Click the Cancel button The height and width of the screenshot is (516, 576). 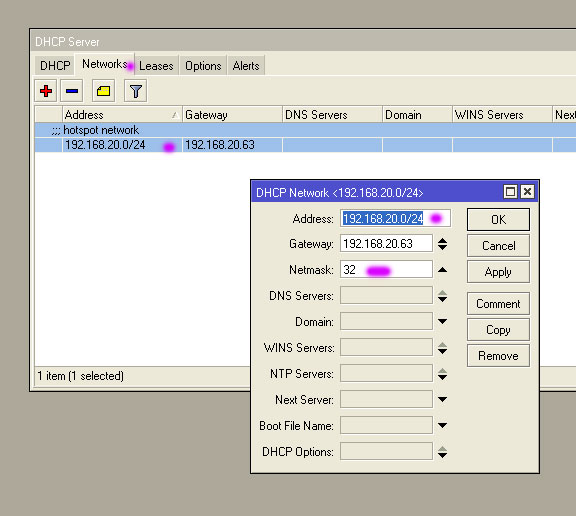pyautogui.click(x=498, y=246)
